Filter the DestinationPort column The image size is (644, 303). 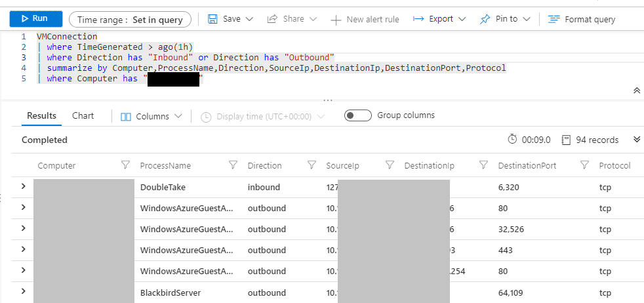tap(584, 165)
